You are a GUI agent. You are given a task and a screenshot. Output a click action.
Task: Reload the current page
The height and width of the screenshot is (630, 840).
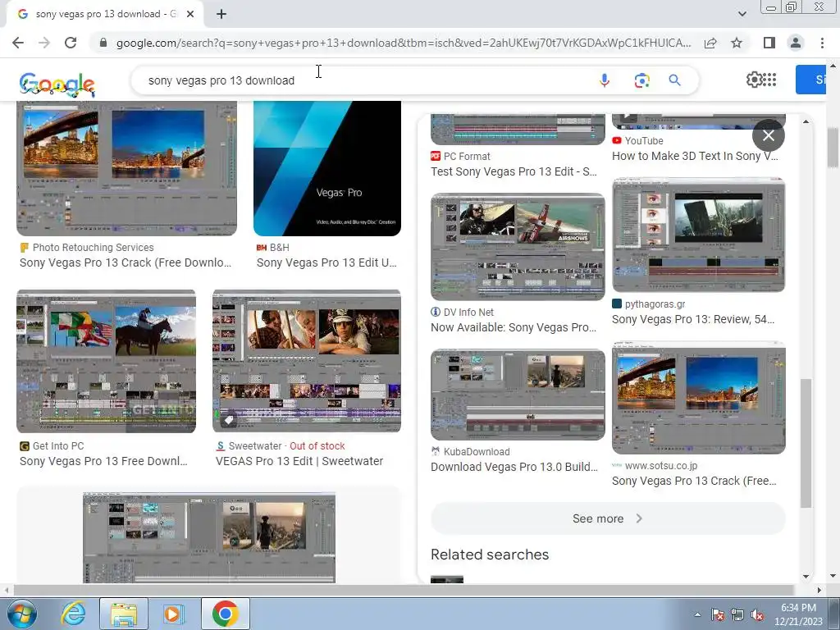click(71, 43)
